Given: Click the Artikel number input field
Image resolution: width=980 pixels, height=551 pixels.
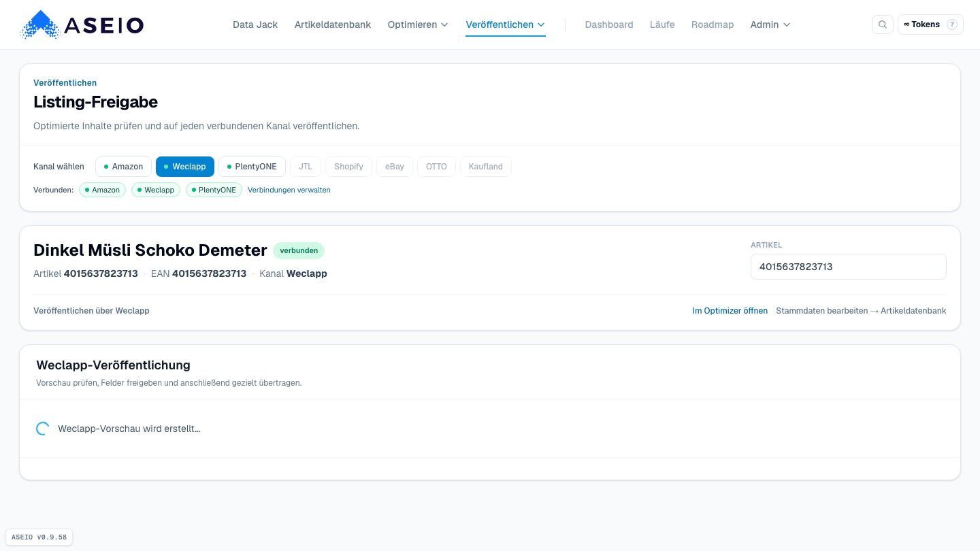Looking at the screenshot, I should 849,267.
